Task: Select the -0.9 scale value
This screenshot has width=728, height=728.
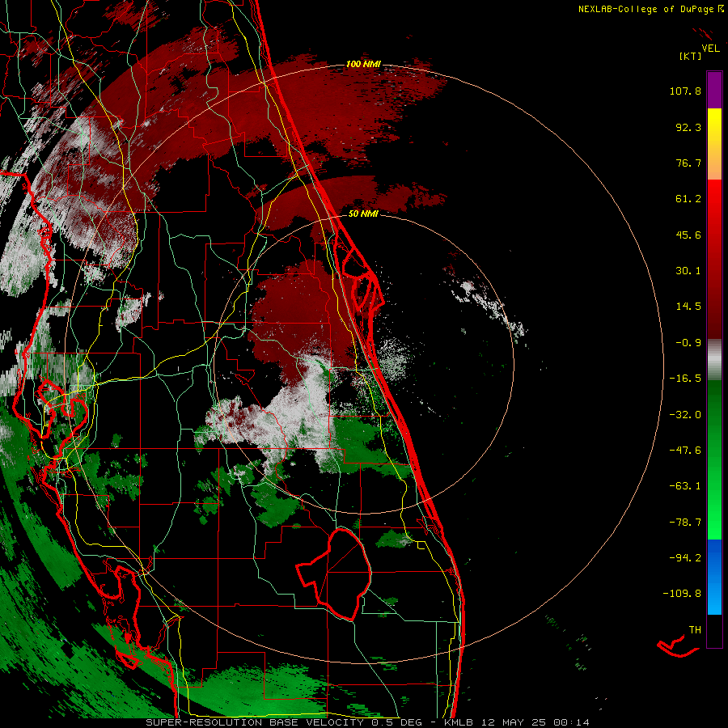Action: pos(688,343)
